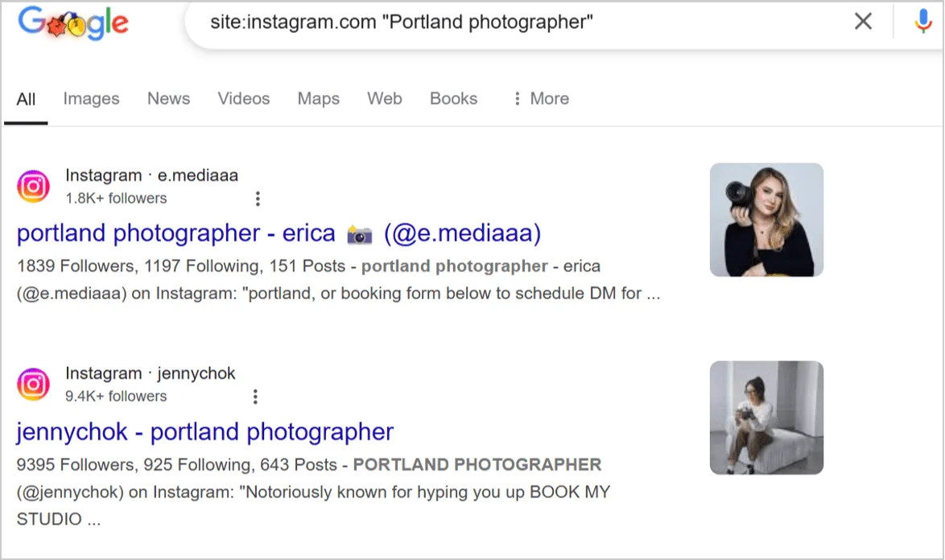Screen dimensions: 945x560
Task: Open the jennychok portland photographer link
Action: click(204, 431)
